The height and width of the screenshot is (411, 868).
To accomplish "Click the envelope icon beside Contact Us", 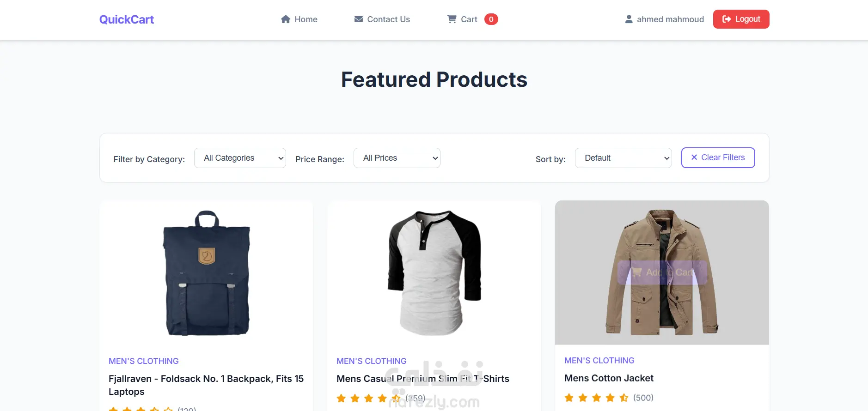I will (358, 19).
